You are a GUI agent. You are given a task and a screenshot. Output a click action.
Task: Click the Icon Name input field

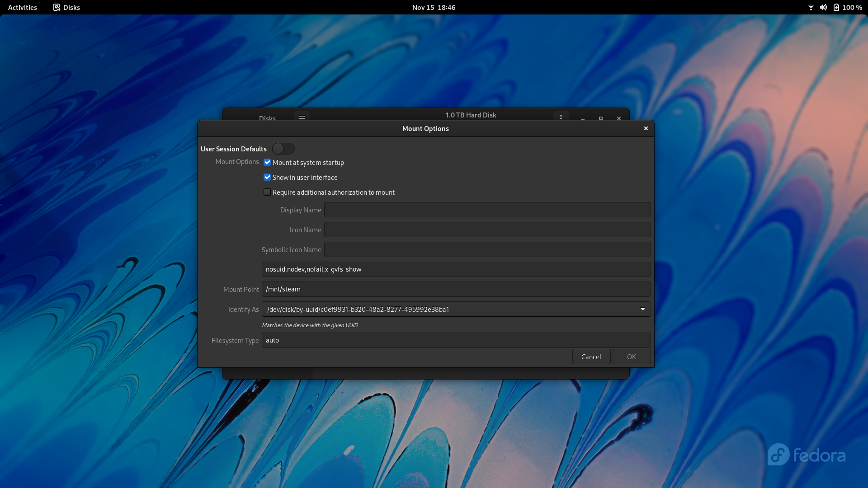tap(487, 230)
